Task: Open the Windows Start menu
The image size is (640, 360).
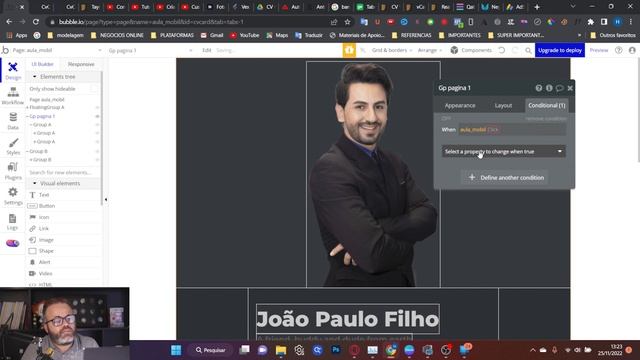Action: click(176, 350)
